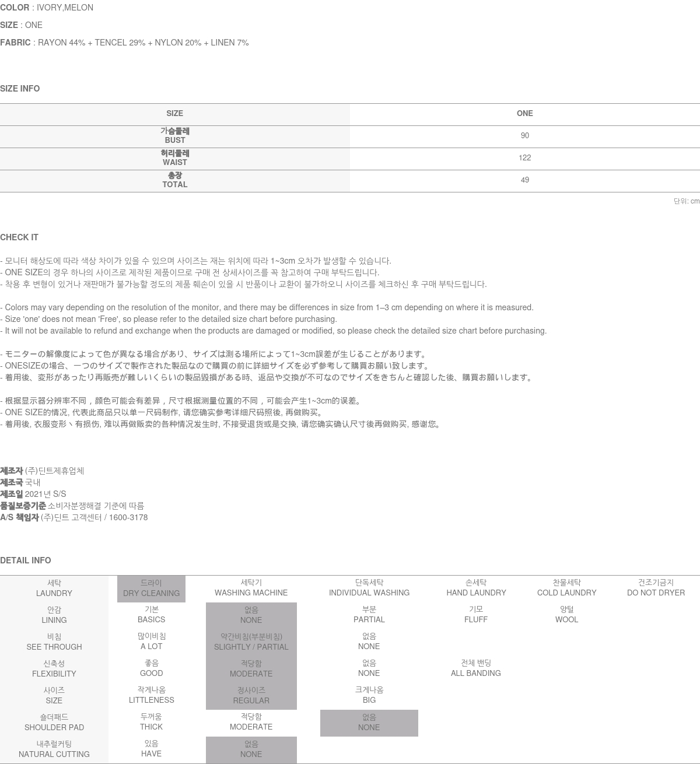Click the FLUFF lining option
Viewport: 700px width, 764px height.
click(x=476, y=615)
